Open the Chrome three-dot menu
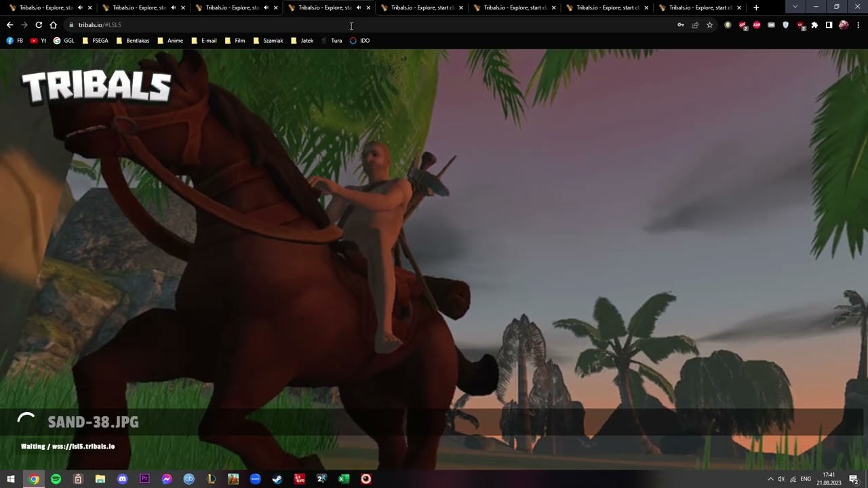The height and width of the screenshot is (488, 868). pyautogui.click(x=858, y=25)
